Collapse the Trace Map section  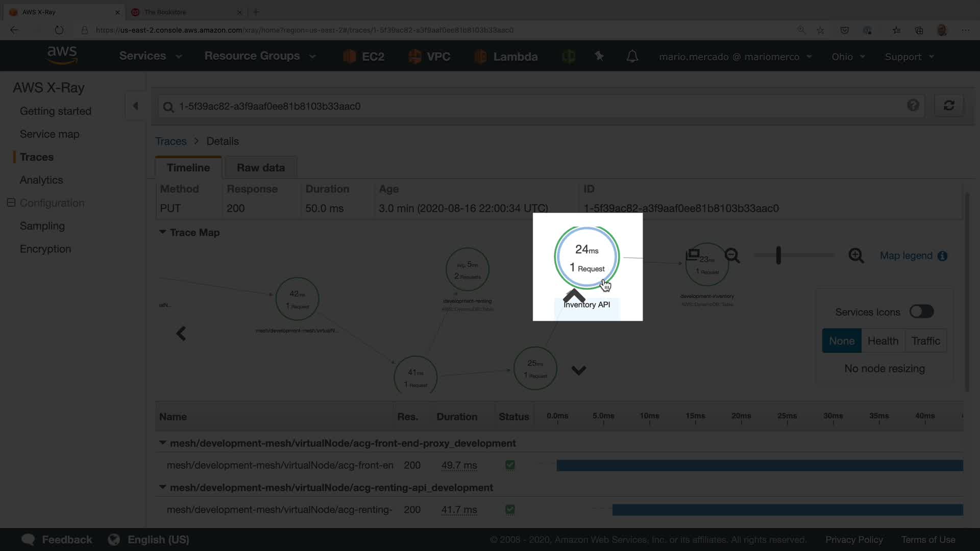click(x=163, y=232)
